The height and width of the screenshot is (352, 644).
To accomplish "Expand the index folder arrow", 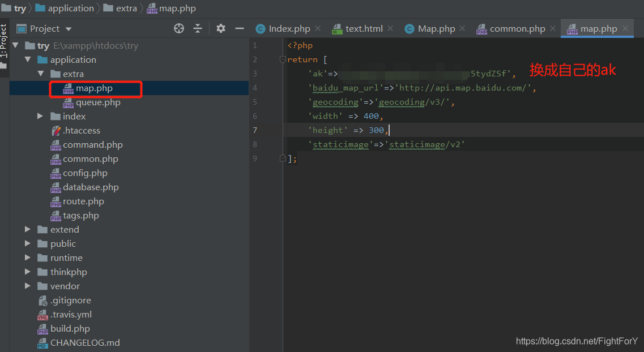I will (40, 116).
